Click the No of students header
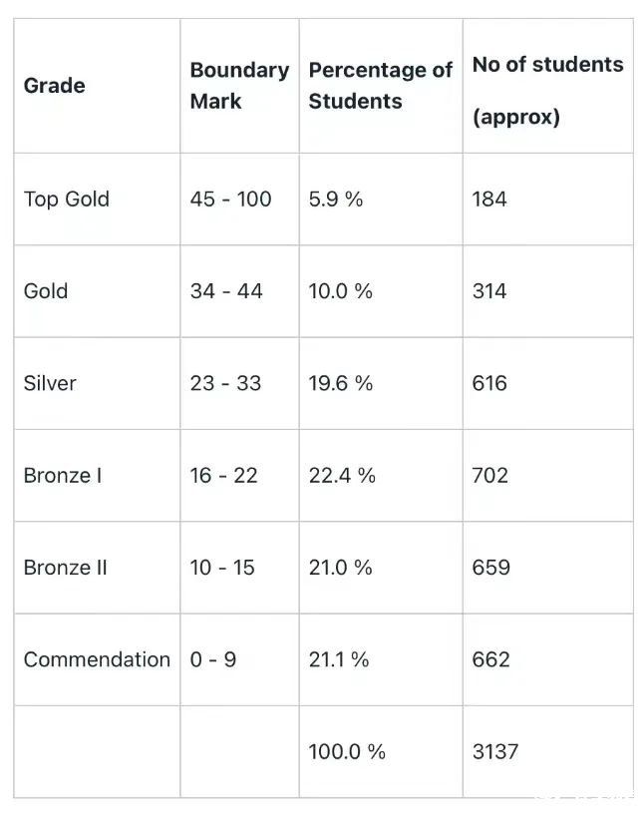The height and width of the screenshot is (829, 644). tap(547, 90)
